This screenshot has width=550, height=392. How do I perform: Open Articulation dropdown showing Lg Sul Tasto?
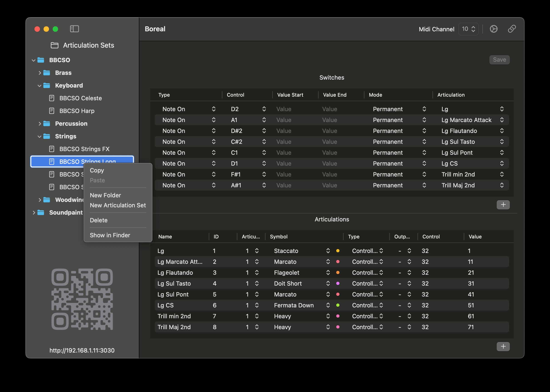click(473, 142)
